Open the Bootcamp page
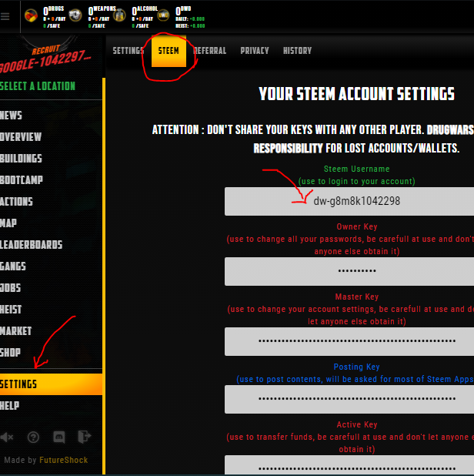 coord(22,180)
